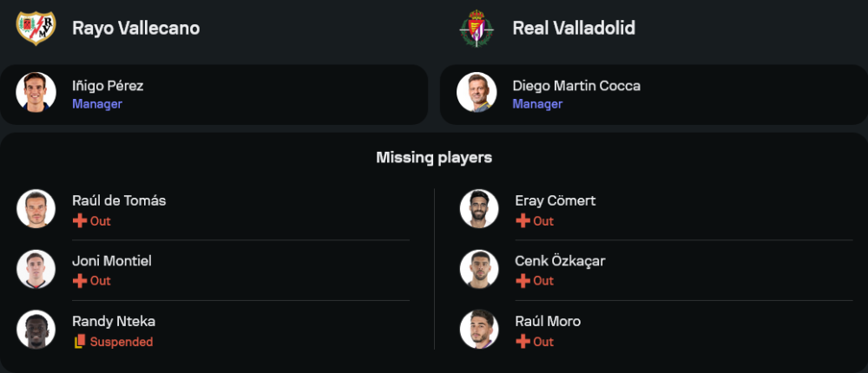Select the Iñigo Pérez manager name
The width and height of the screenshot is (868, 373).
(108, 86)
